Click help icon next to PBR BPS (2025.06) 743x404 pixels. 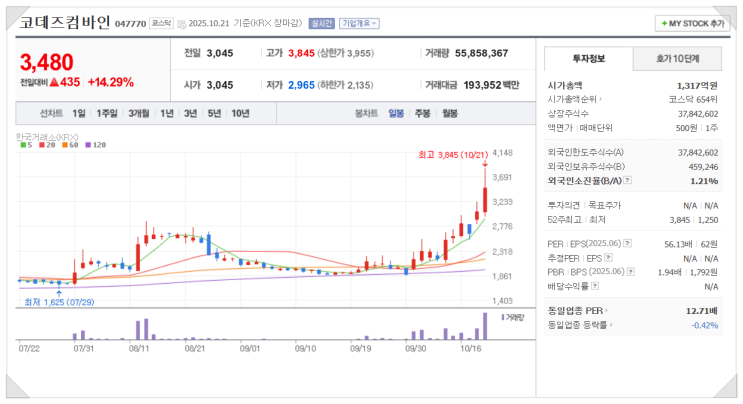click(631, 271)
